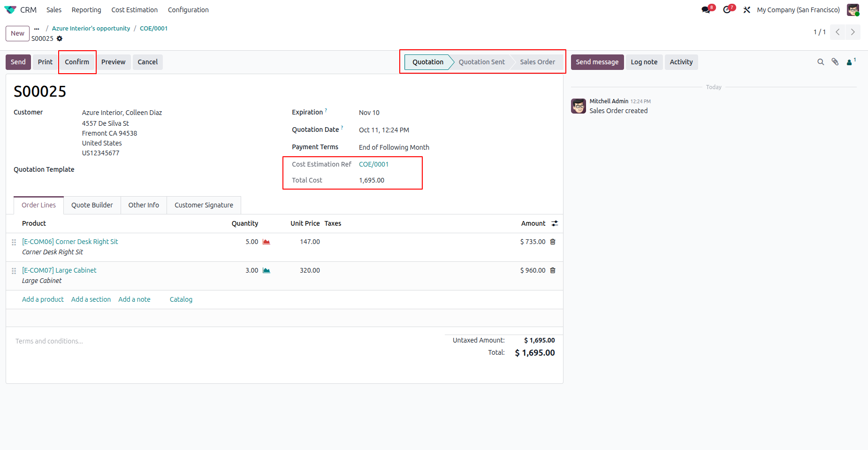Delete the Large Cabinet order line
Image resolution: width=868 pixels, height=450 pixels.
(553, 270)
